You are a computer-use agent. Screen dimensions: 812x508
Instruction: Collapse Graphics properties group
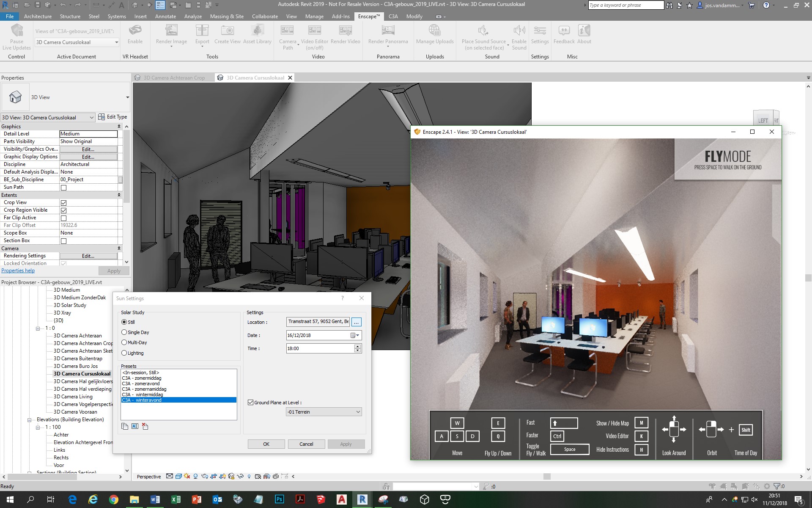tap(119, 127)
